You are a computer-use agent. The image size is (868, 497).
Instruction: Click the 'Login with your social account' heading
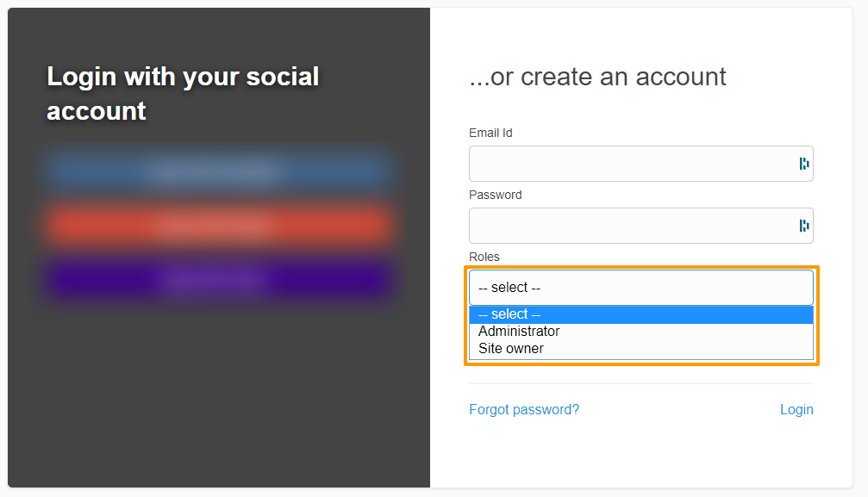[183, 94]
